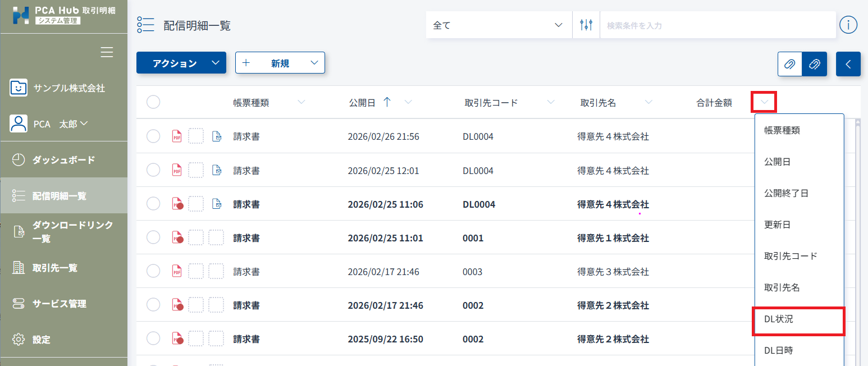
Task: Expand the 全て search category dropdown
Action: 498,25
